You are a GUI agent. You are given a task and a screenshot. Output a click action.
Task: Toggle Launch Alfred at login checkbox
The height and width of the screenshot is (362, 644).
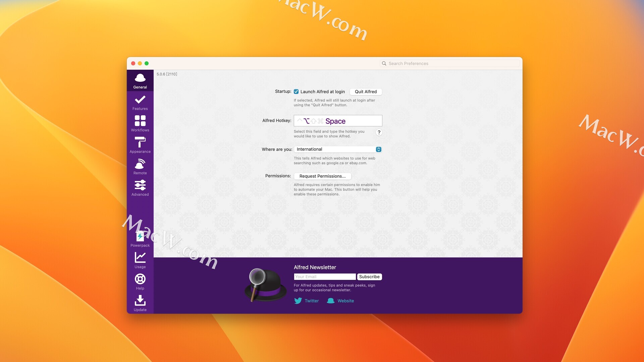(296, 92)
